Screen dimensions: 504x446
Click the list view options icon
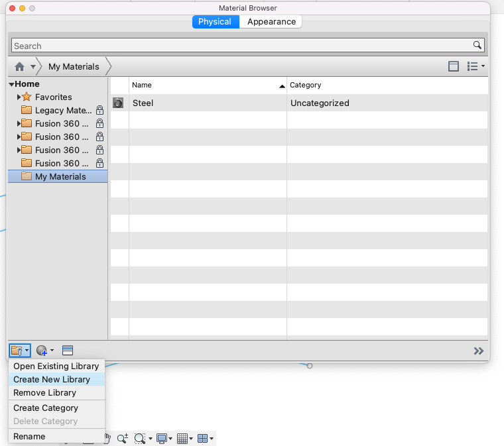click(472, 66)
